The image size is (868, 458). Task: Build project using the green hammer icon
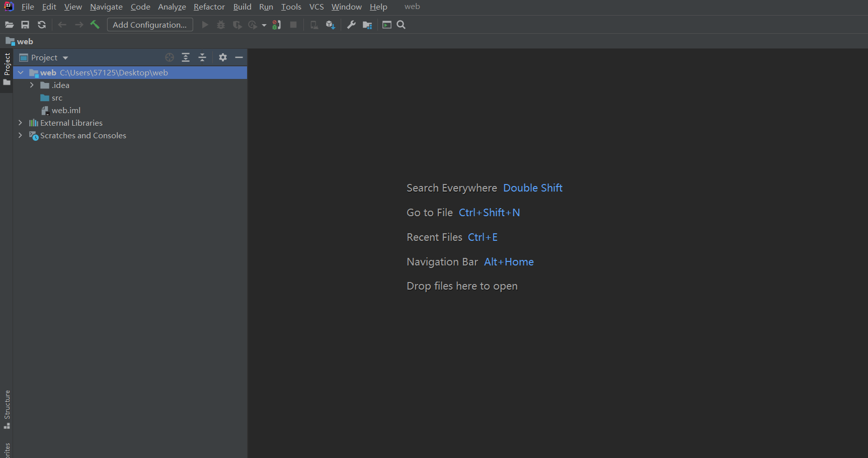pyautogui.click(x=95, y=25)
